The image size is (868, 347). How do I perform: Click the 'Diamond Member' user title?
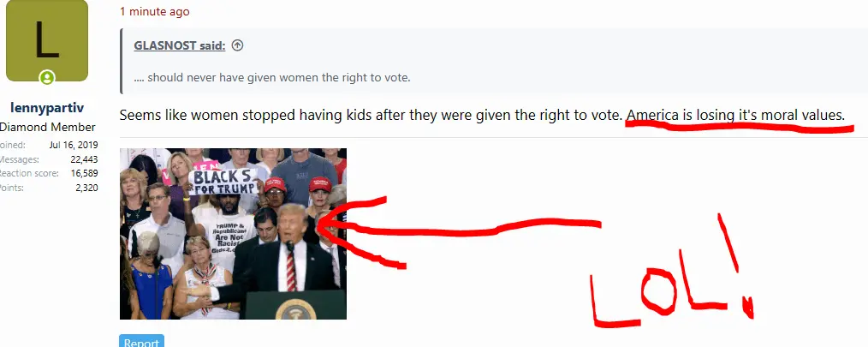point(47,127)
